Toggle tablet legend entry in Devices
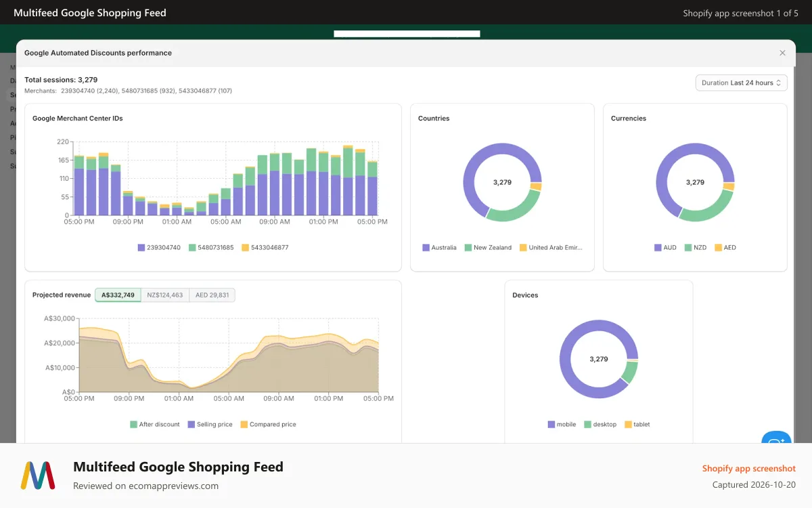The height and width of the screenshot is (508, 812). [637, 425]
